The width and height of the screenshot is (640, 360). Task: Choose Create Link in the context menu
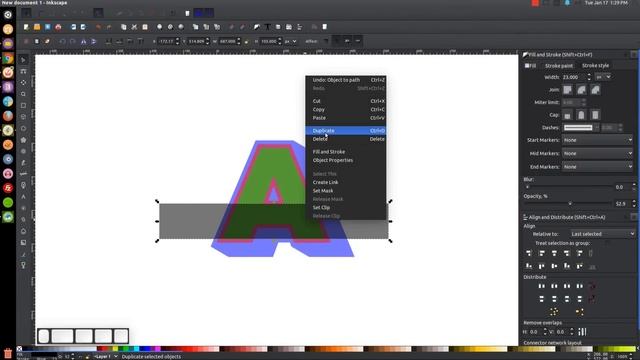click(x=346, y=182)
